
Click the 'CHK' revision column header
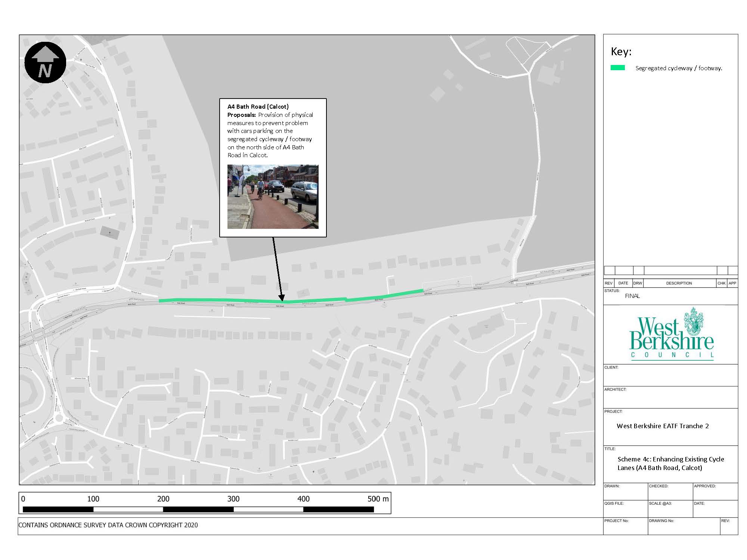[722, 283]
